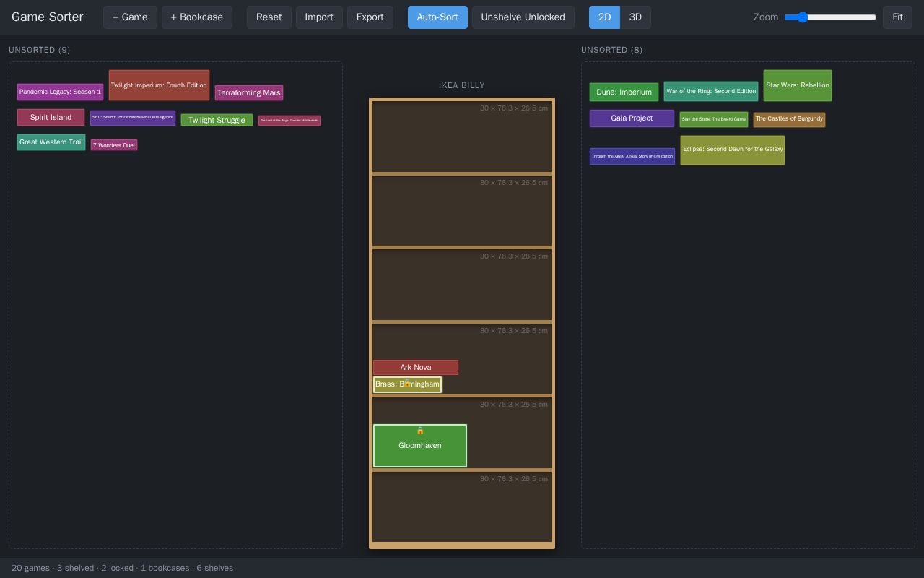Switch to 3D view
This screenshot has width=924, height=578.
[635, 17]
